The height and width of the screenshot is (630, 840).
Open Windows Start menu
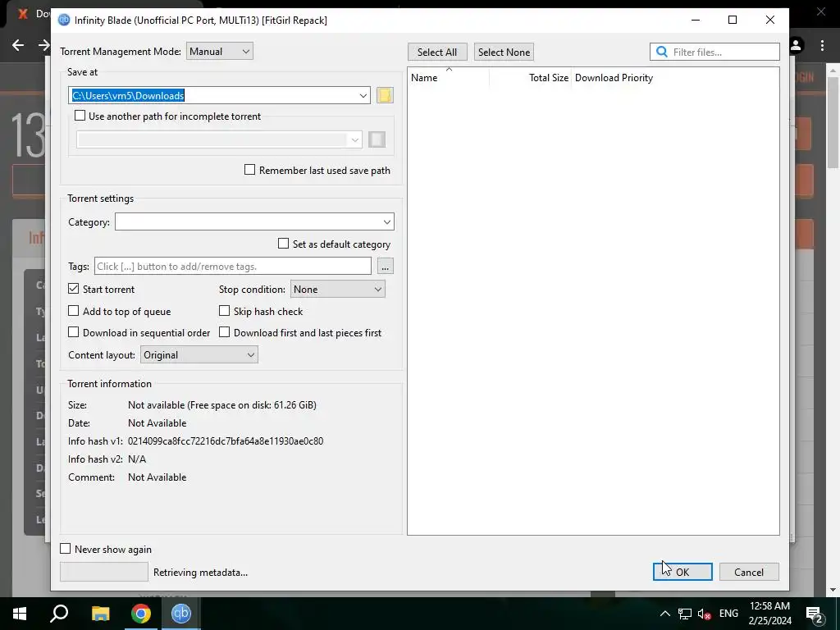tap(20, 614)
